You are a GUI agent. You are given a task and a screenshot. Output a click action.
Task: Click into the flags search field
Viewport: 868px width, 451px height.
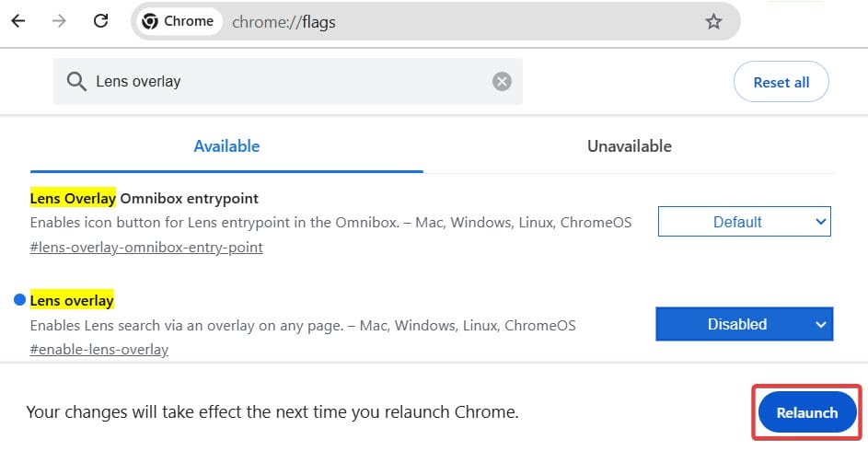click(285, 82)
